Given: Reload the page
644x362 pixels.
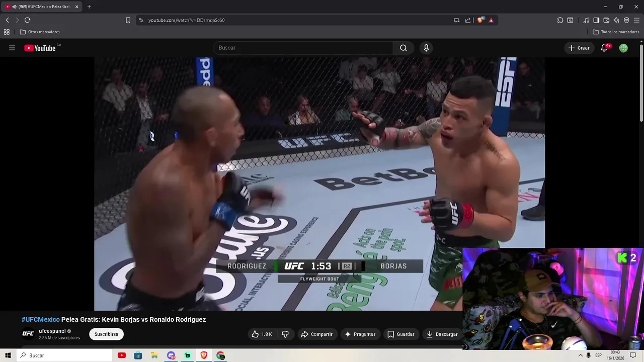Looking at the screenshot, I should click(27, 20).
